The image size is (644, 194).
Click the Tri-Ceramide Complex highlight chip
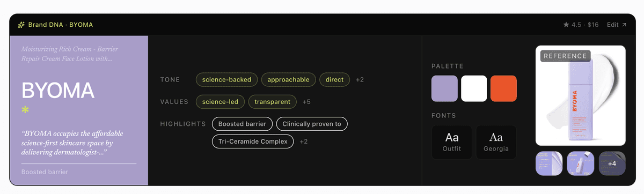click(253, 142)
